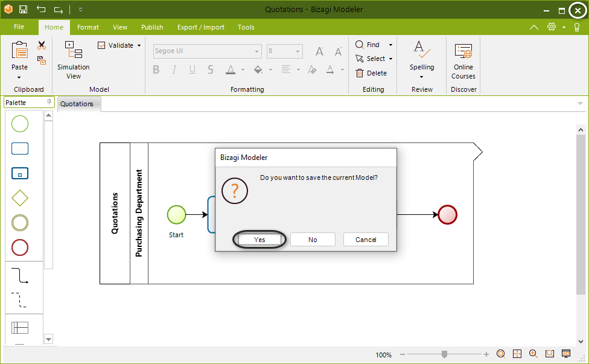The width and height of the screenshot is (589, 364).
Task: Select End Event red circle in palette
Action: 20,247
